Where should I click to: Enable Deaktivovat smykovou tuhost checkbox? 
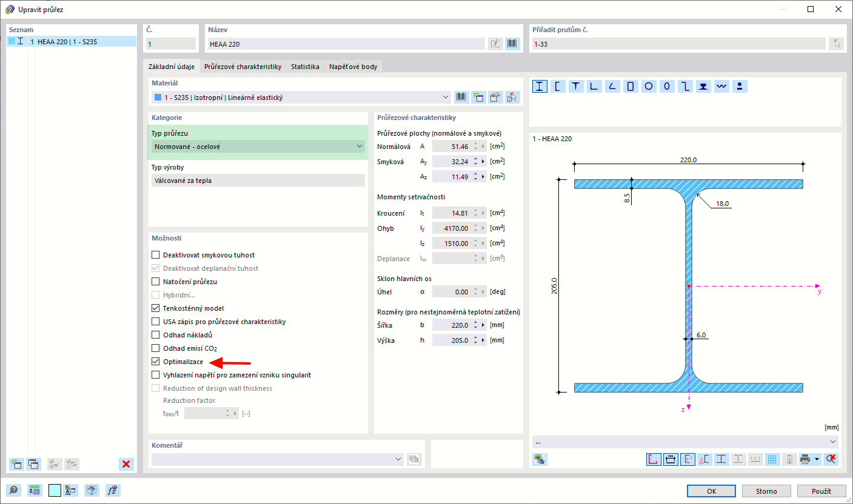(x=156, y=255)
